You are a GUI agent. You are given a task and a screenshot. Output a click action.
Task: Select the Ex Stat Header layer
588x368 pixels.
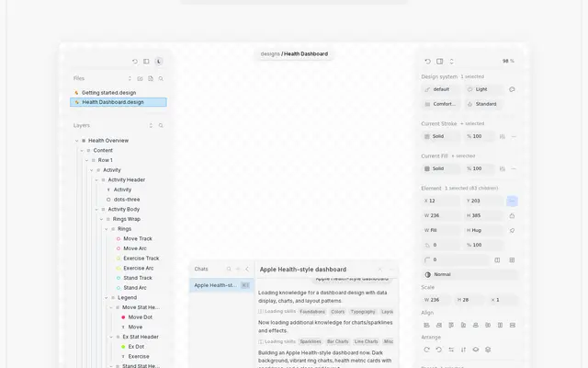tap(141, 337)
